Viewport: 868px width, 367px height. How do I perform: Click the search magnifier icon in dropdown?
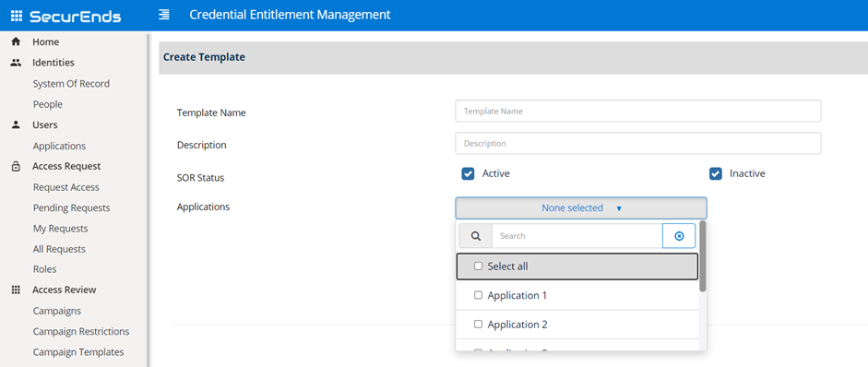click(476, 236)
